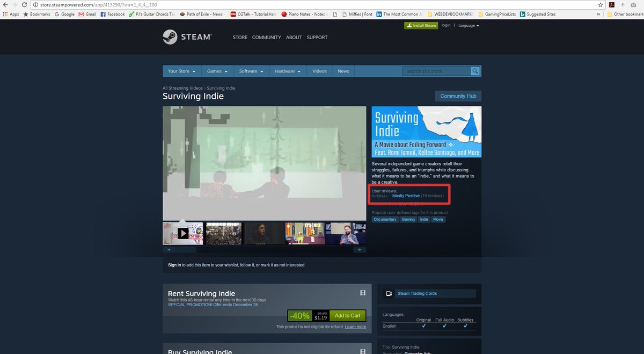Click the main video player area

[x=265, y=163]
